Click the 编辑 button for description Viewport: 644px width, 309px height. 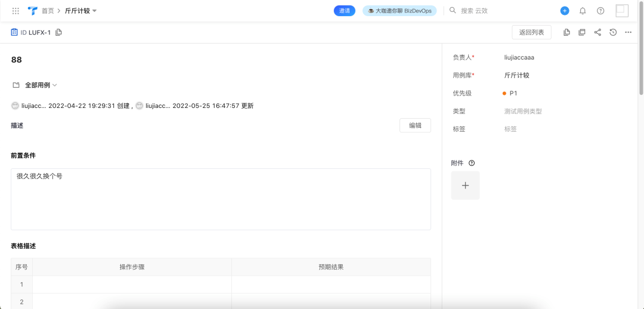coord(415,125)
